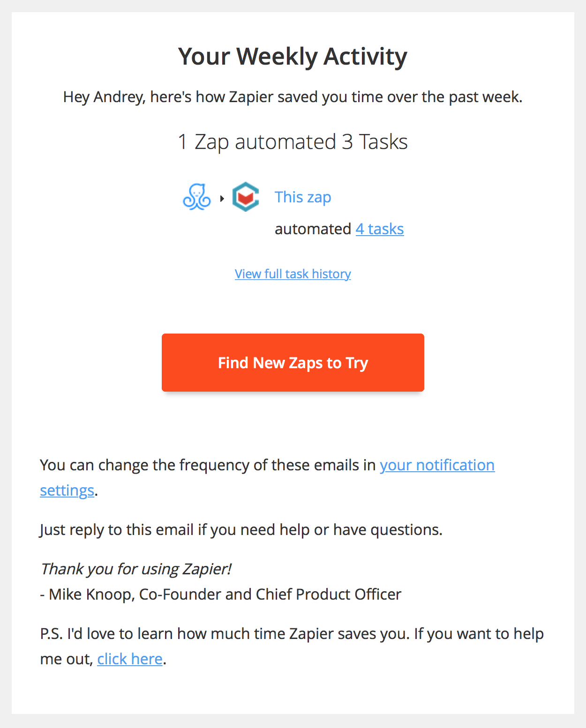Viewport: 586px width, 728px height.
Task: Open the "This zap" link
Action: 303,197
